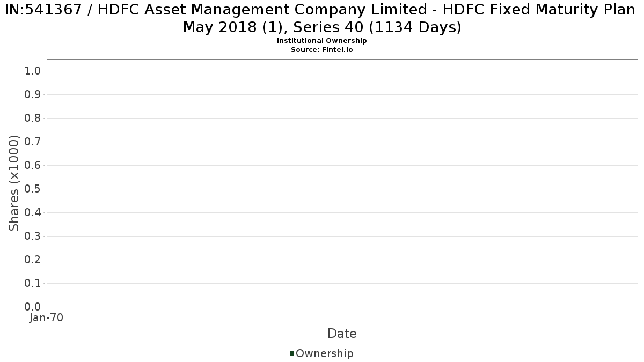Click the 0.0 y-axis tick label

(x=33, y=307)
